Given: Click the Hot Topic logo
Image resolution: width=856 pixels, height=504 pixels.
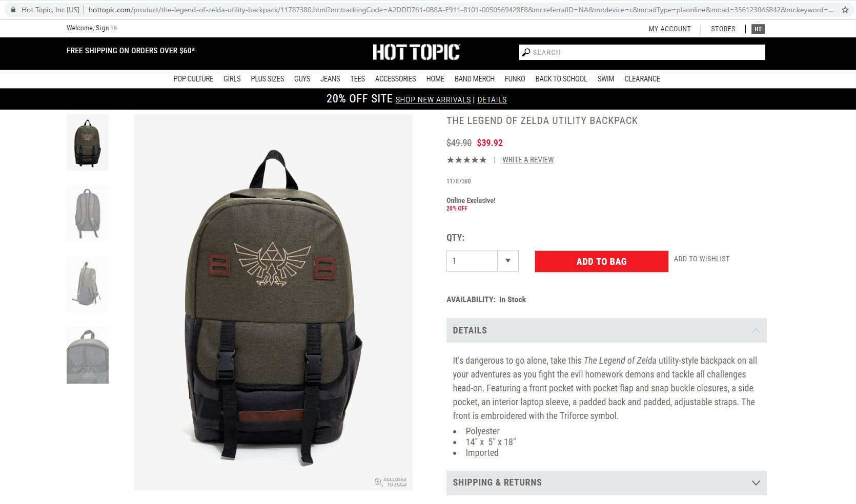Looking at the screenshot, I should click(x=416, y=52).
